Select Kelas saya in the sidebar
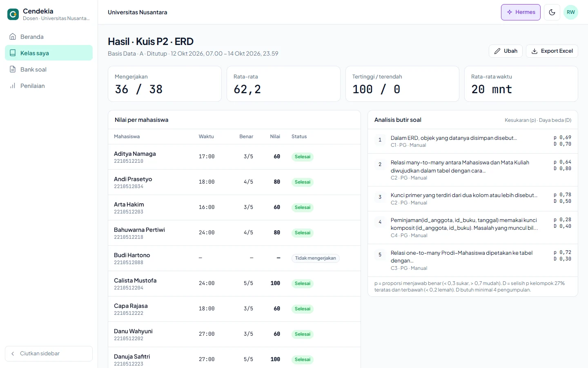 [49, 53]
